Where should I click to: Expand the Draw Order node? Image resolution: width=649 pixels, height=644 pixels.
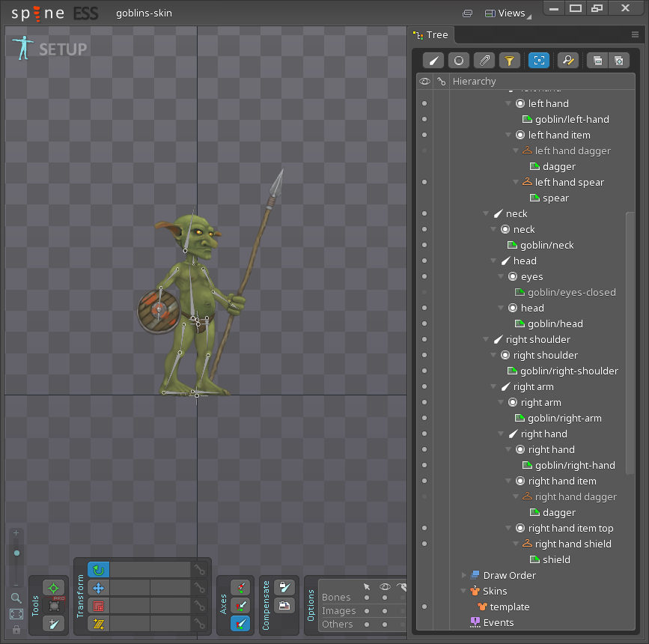click(463, 575)
